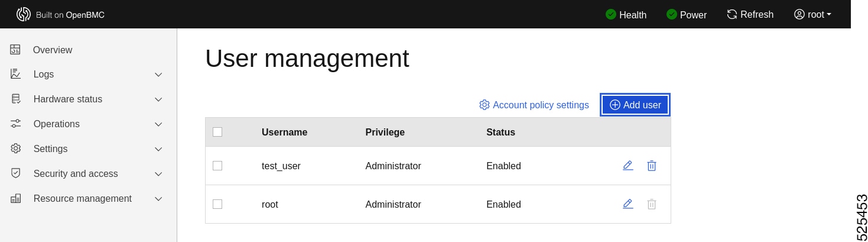The image size is (868, 242).
Task: Click the edit pencil icon for root
Action: pos(628,204)
